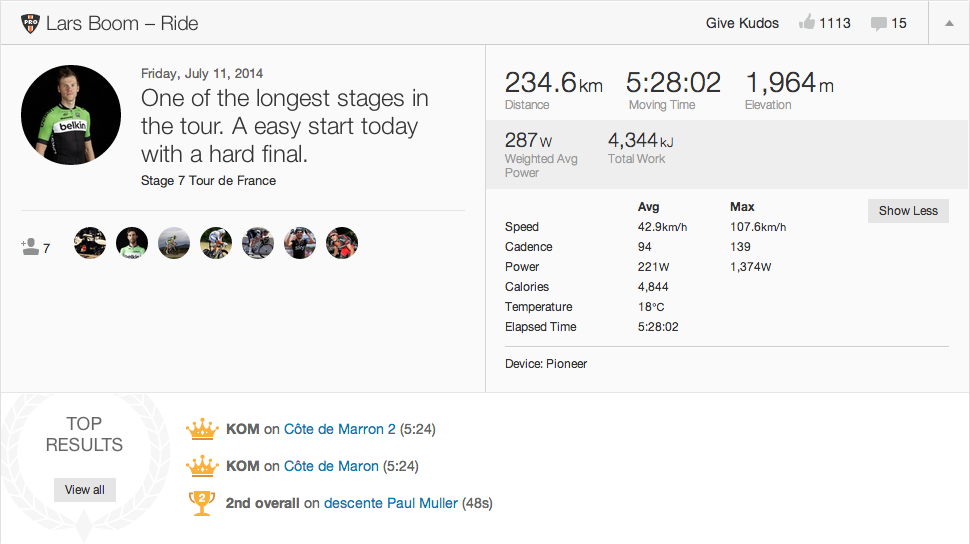Click the second companion avatar in green jersey
970x544 pixels.
(x=132, y=243)
